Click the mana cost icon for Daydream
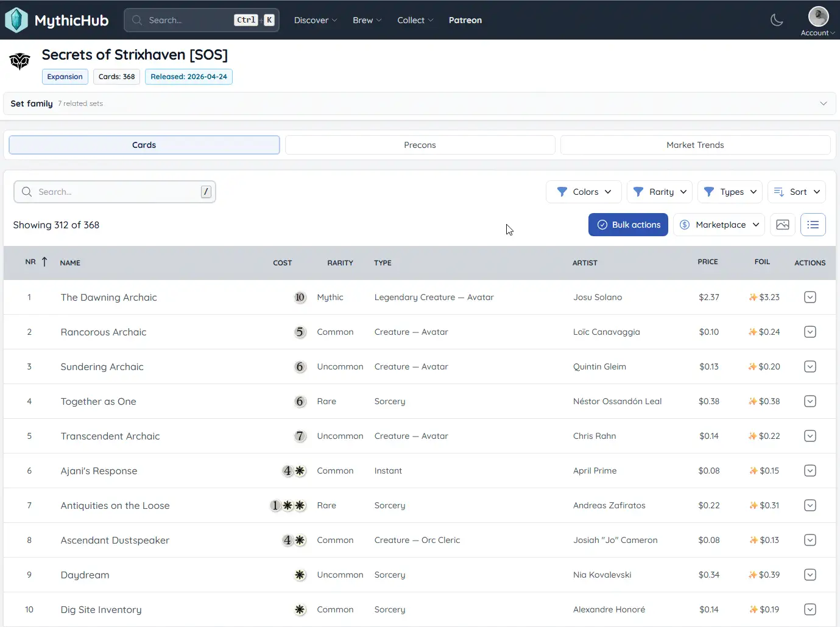The image size is (840, 627). click(x=300, y=575)
